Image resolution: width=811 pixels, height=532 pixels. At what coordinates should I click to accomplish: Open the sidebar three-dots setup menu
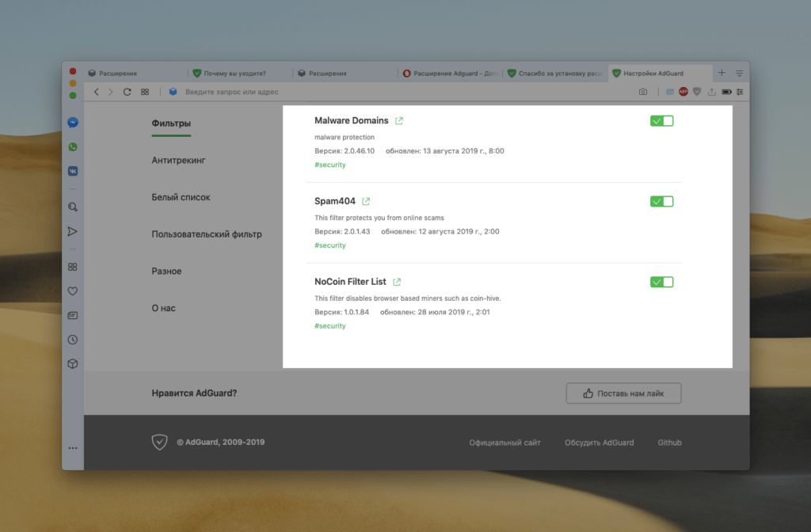pyautogui.click(x=73, y=448)
